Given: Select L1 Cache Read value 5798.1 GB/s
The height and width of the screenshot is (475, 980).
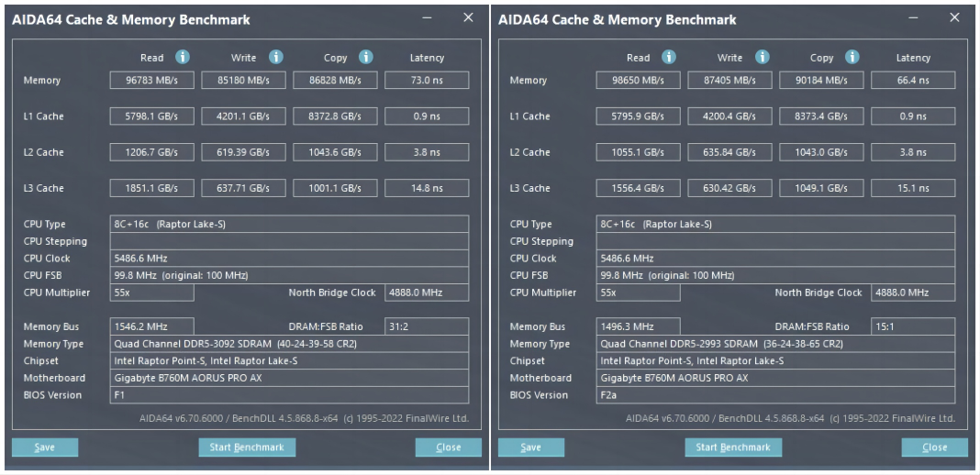Looking at the screenshot, I should tap(152, 116).
